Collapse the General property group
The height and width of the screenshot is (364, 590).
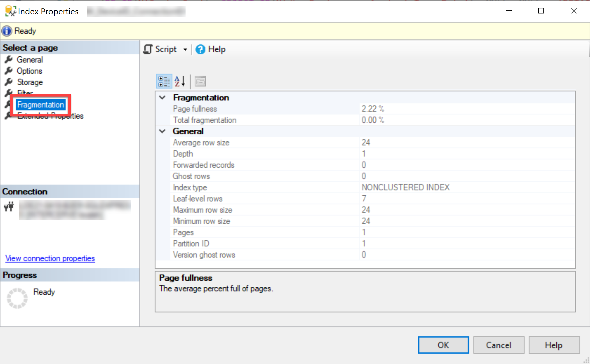[x=162, y=131]
